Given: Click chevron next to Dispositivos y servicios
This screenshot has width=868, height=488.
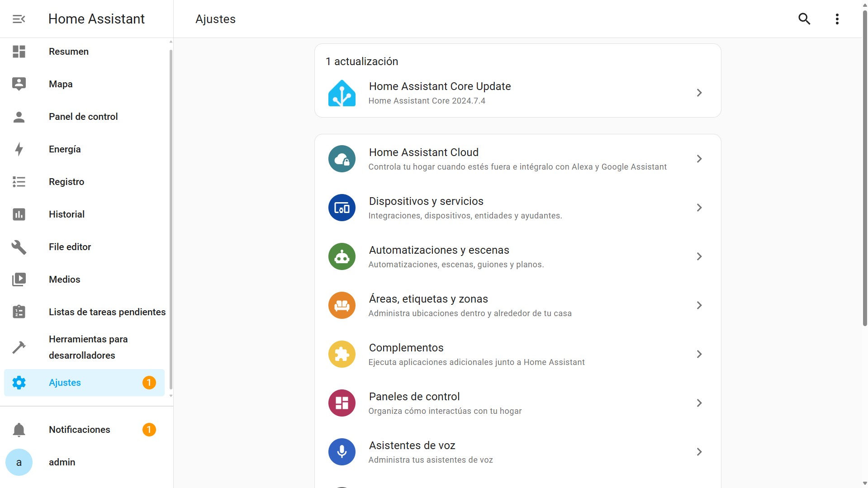Looking at the screenshot, I should pos(699,208).
